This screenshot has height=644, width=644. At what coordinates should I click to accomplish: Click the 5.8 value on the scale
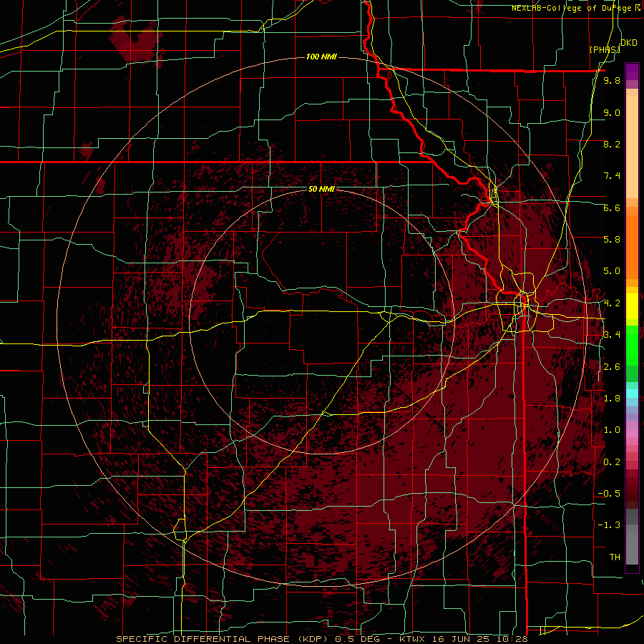point(612,240)
